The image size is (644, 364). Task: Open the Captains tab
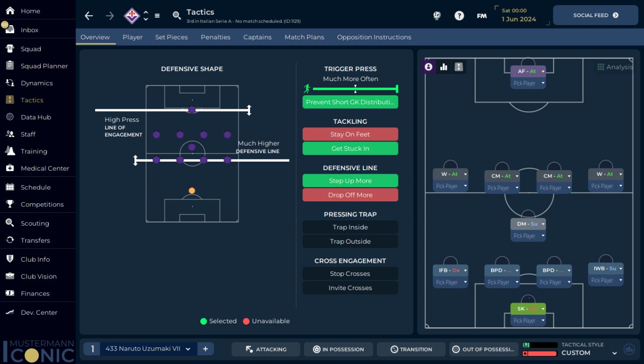coord(258,37)
